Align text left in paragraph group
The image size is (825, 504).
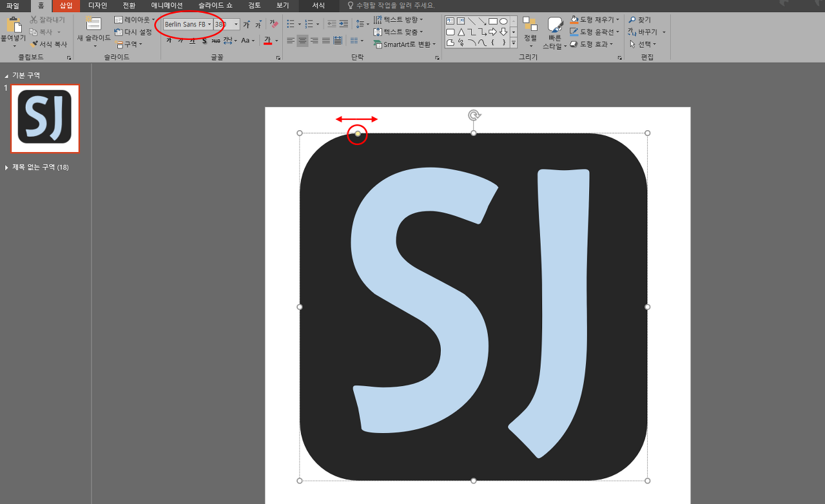[x=291, y=41]
